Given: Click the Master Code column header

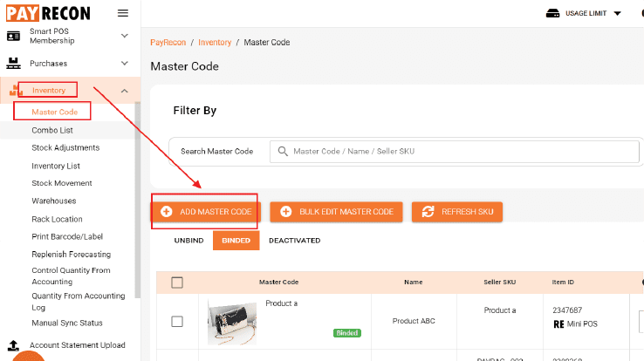Looking at the screenshot, I should point(279,283).
